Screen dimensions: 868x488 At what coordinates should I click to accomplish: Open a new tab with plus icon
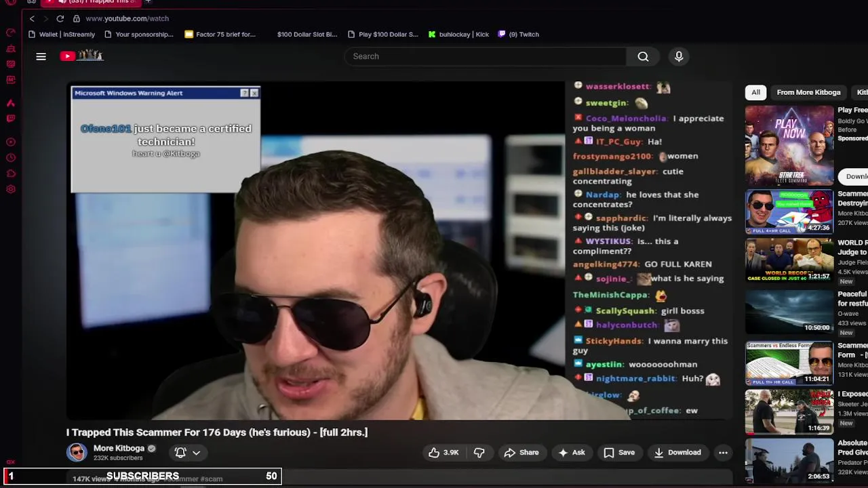point(148,2)
